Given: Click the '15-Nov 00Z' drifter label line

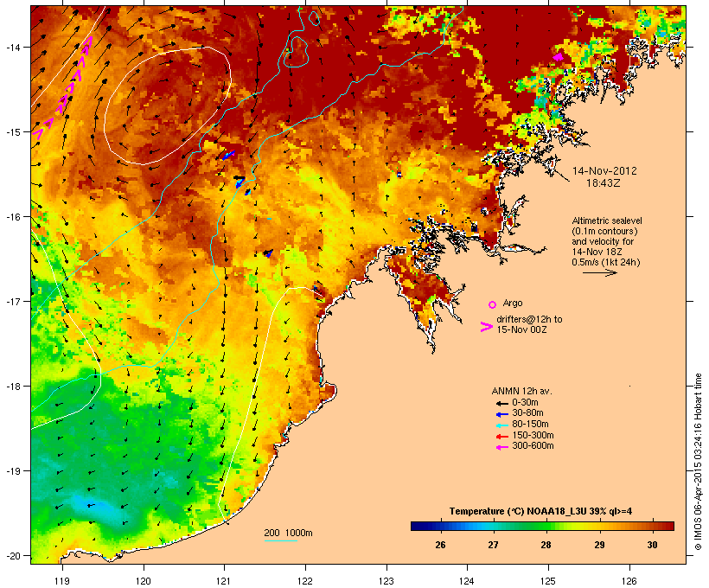Looking at the screenshot, I should coord(521,329).
